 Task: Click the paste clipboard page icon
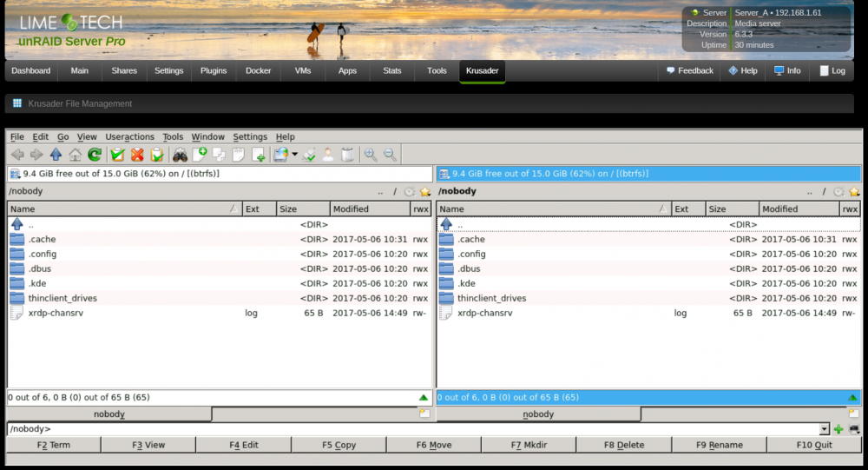[239, 155]
